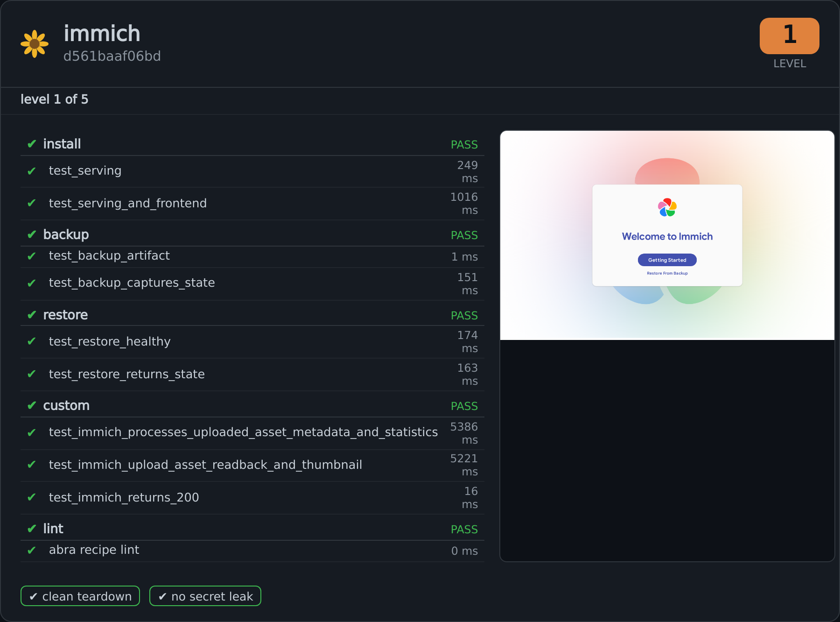Select the custom section header
Viewport: 840px width, 622px height.
point(252,405)
